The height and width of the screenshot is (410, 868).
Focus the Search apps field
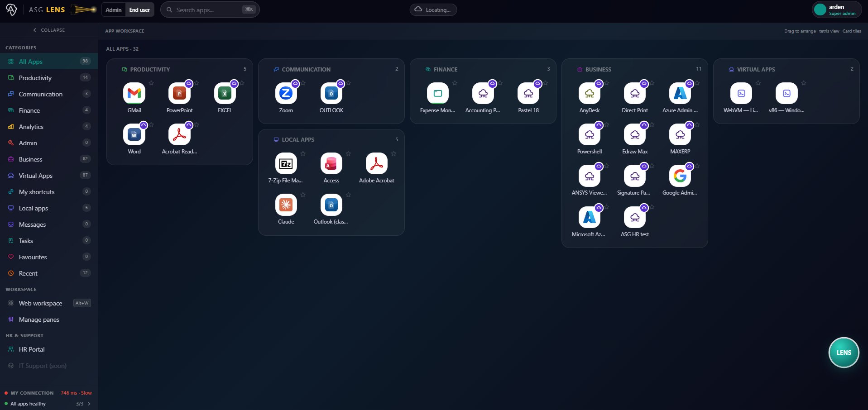click(x=210, y=10)
